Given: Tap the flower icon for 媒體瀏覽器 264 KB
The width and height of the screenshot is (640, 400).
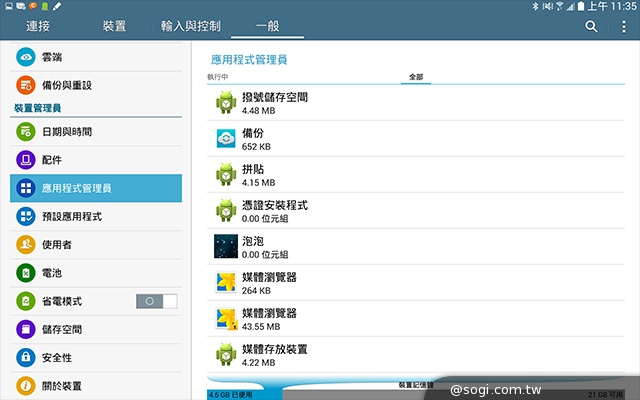Looking at the screenshot, I should [226, 282].
